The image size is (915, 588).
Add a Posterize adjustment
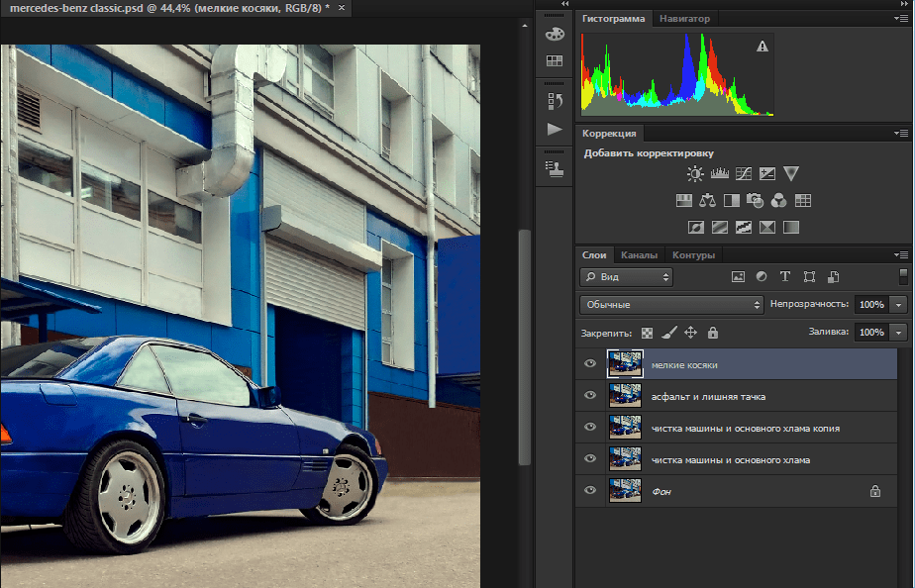coord(720,227)
